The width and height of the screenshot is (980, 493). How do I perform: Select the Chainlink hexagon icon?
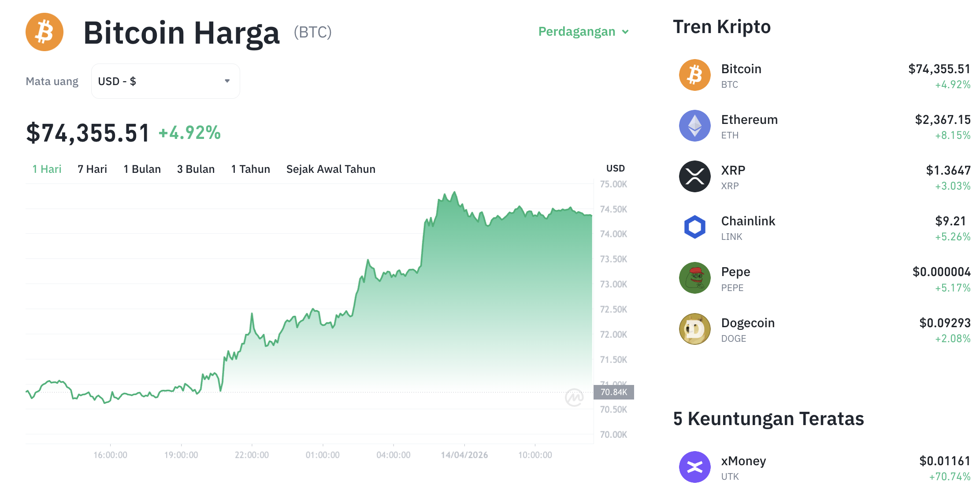coord(694,227)
